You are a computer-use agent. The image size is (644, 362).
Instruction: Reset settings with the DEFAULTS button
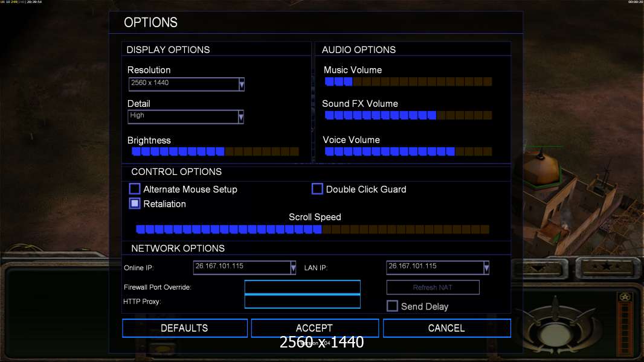(185, 328)
